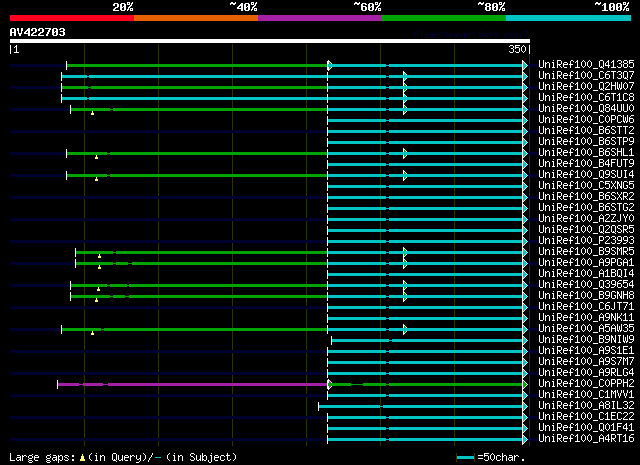Click the yellow gap marker on B9GNH8 row
This screenshot has width=640, height=465.
(96, 300)
